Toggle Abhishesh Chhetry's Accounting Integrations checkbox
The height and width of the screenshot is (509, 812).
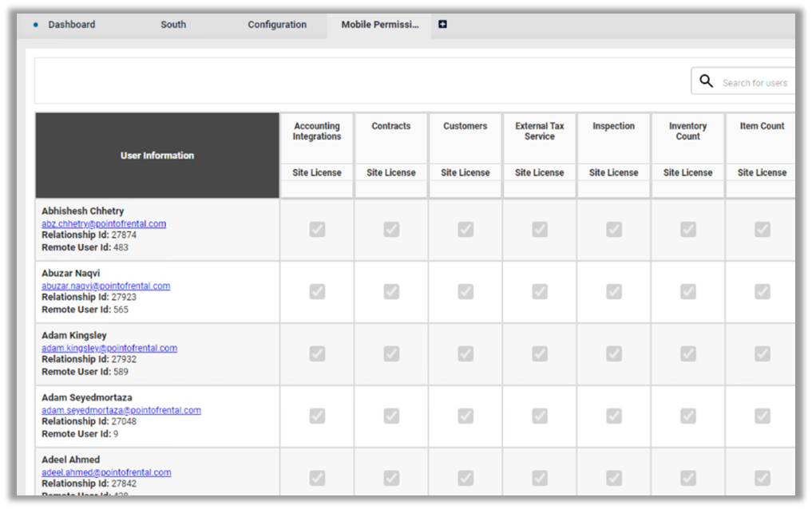[x=317, y=230]
